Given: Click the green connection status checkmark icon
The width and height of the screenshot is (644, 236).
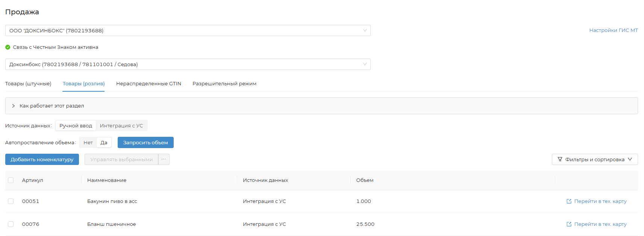Looking at the screenshot, I should pyautogui.click(x=8, y=47).
